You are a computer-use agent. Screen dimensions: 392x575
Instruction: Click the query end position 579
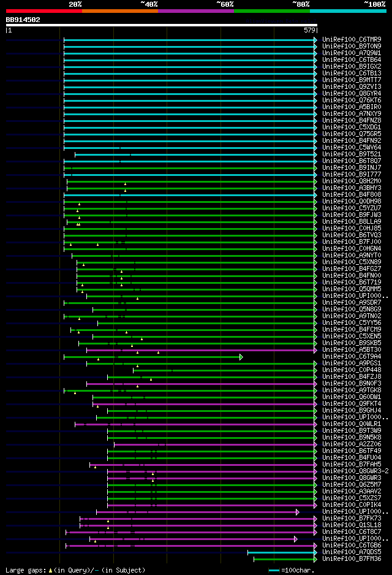[309, 31]
